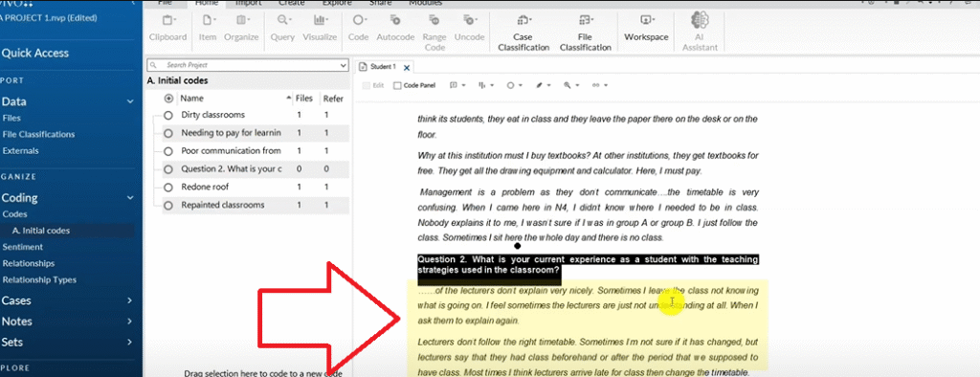Open the Item ribbon menu
The width and height of the screenshot is (980, 377).
click(x=208, y=28)
